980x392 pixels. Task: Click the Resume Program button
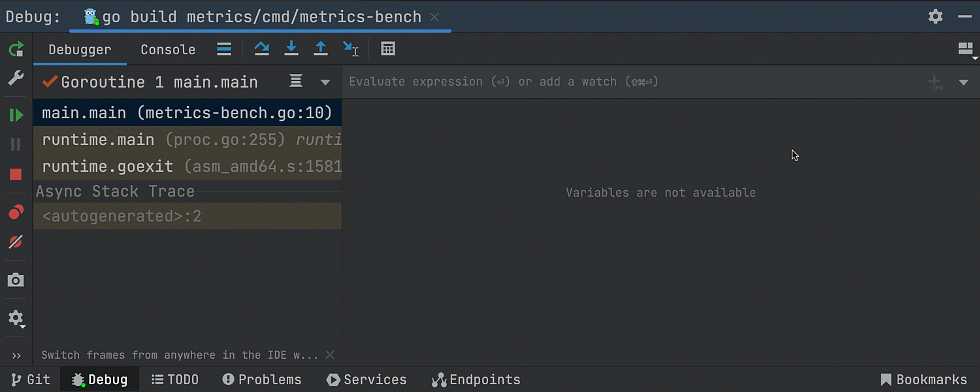[16, 116]
